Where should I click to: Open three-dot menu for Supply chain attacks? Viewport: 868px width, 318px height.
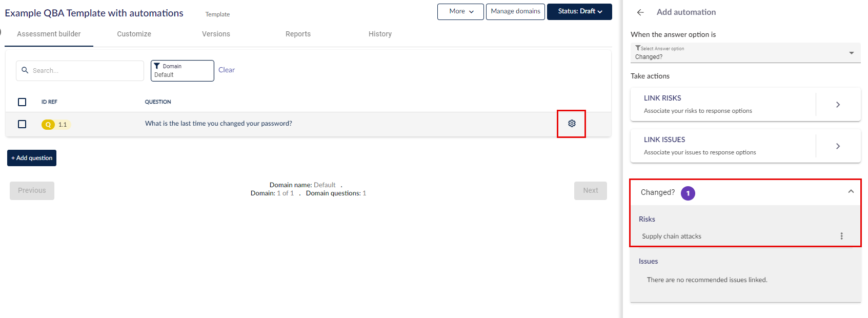coord(841,236)
